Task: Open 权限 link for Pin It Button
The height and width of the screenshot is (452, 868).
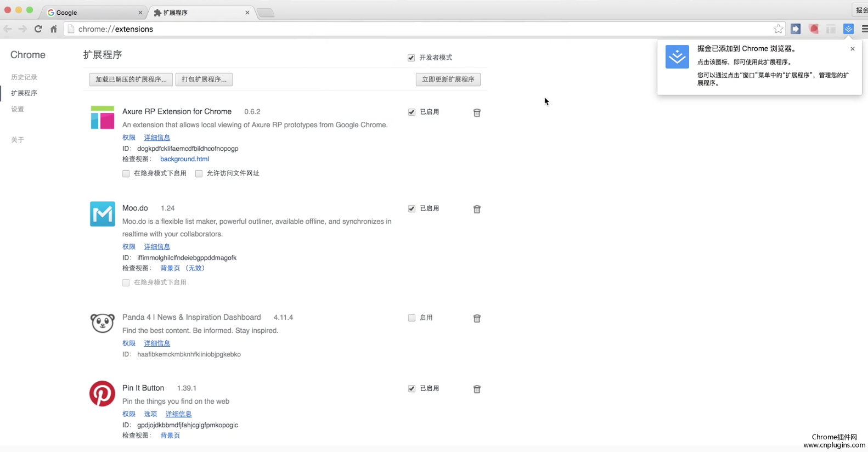Action: point(129,414)
